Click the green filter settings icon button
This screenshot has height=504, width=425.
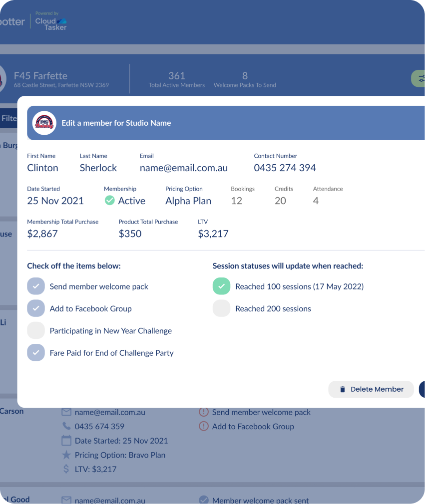pos(420,78)
